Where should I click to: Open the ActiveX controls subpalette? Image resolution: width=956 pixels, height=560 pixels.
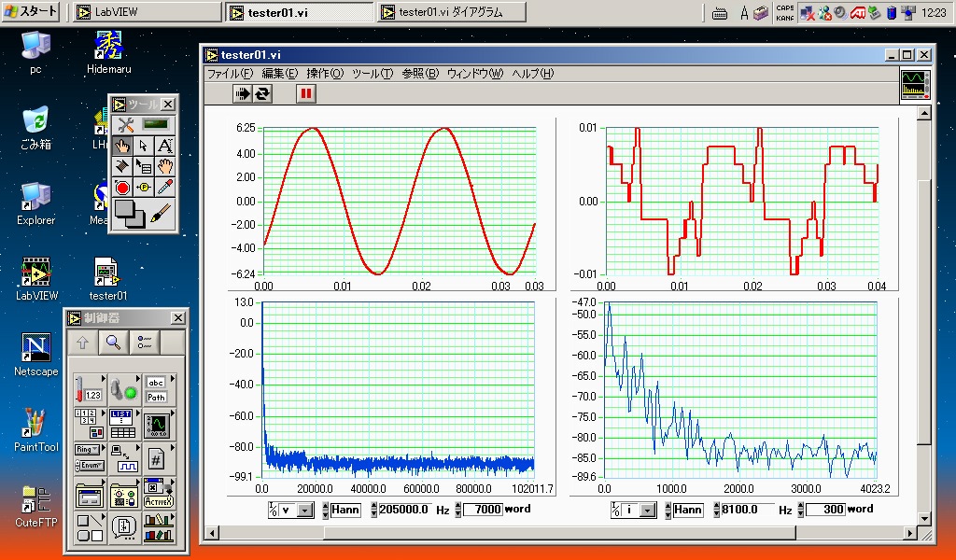coord(158,495)
